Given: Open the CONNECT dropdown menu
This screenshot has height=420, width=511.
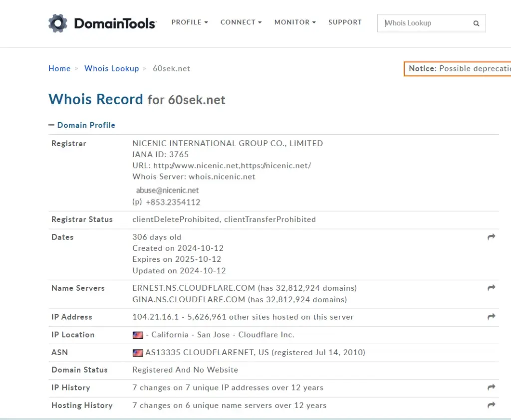Looking at the screenshot, I should [241, 22].
